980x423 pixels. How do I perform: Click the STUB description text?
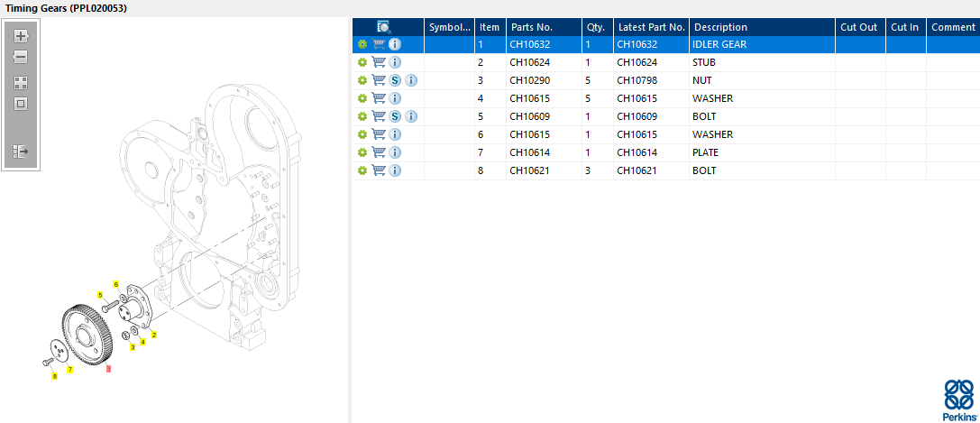click(704, 62)
